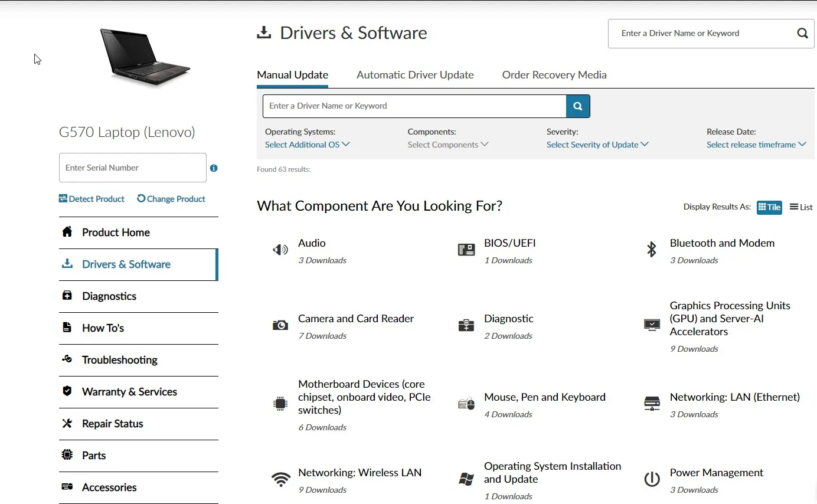Click the Camera and Card Reader icon

(x=280, y=325)
